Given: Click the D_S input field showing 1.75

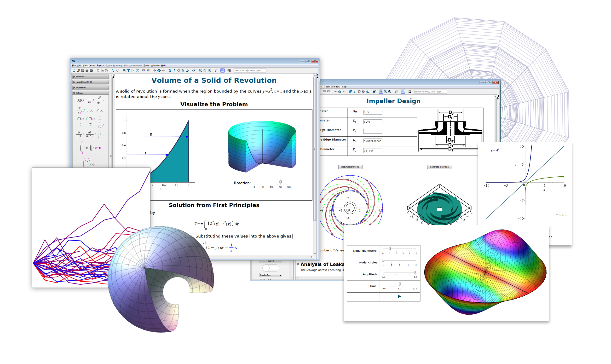Looking at the screenshot, I should click(x=372, y=122).
